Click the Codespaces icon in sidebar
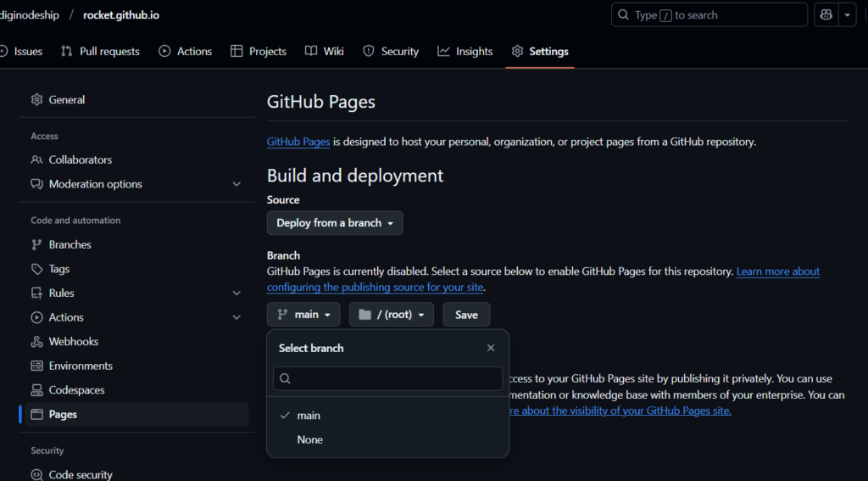868x481 pixels. [x=36, y=390]
